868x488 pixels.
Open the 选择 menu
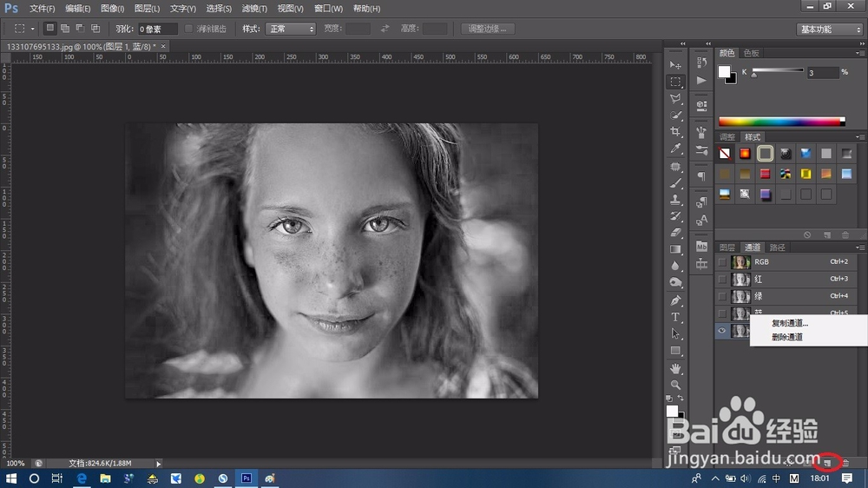tap(219, 9)
